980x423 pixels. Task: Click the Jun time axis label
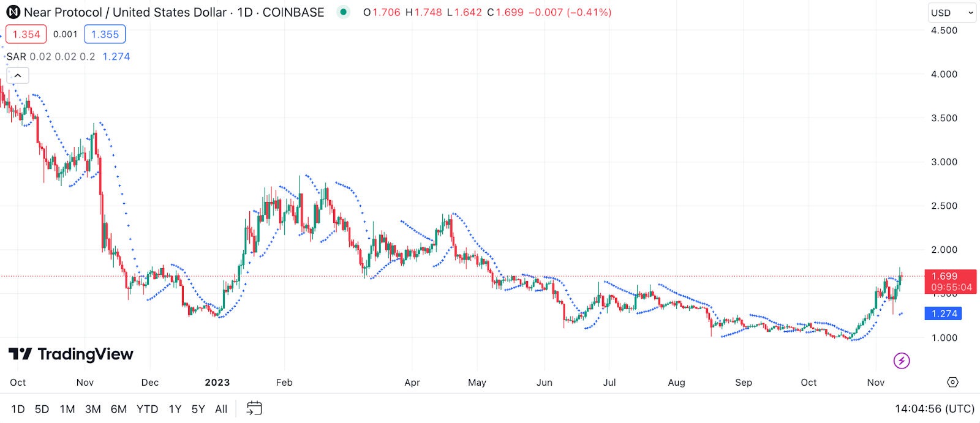(x=545, y=382)
